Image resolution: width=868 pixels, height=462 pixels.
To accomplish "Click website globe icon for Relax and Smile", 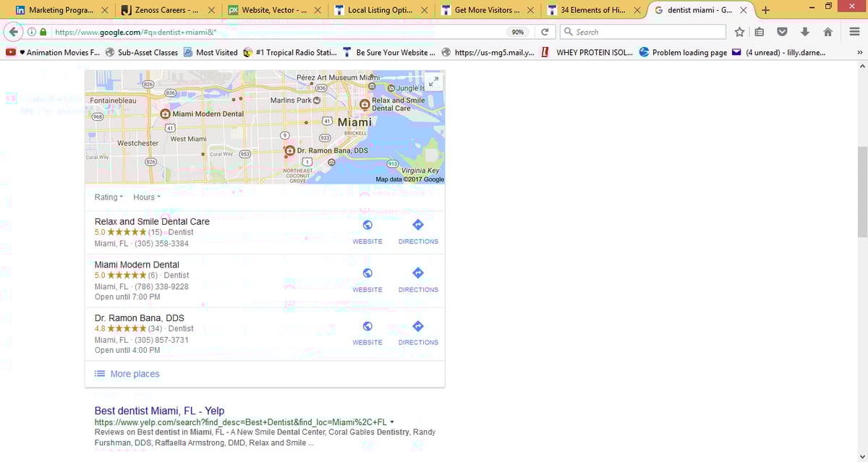I will click(x=367, y=226).
